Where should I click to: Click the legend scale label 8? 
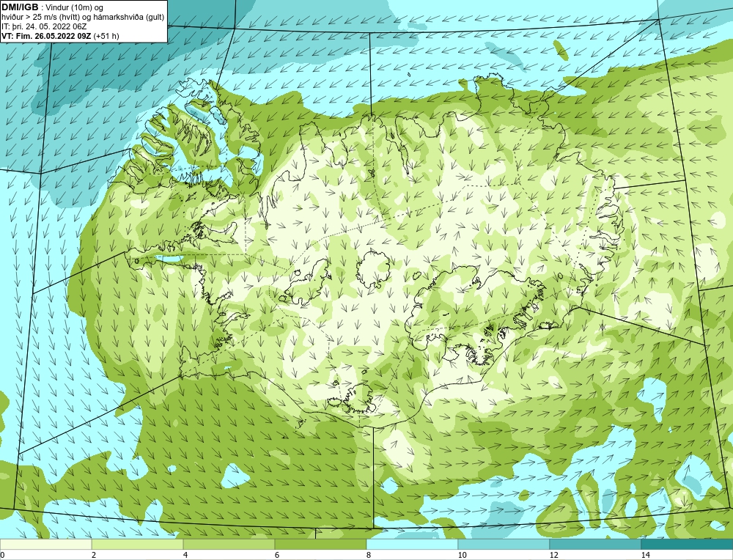click(369, 555)
